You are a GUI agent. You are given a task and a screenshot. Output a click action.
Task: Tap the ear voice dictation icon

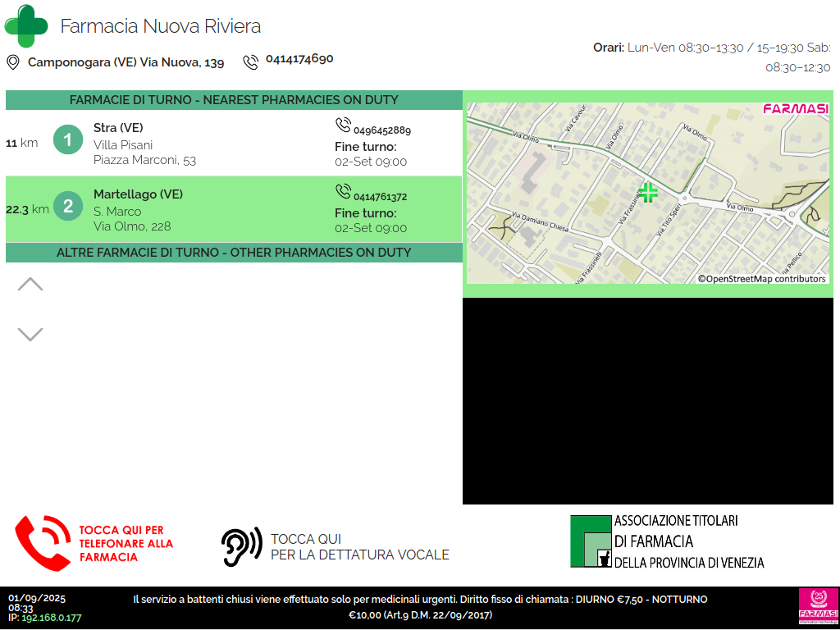(x=241, y=546)
